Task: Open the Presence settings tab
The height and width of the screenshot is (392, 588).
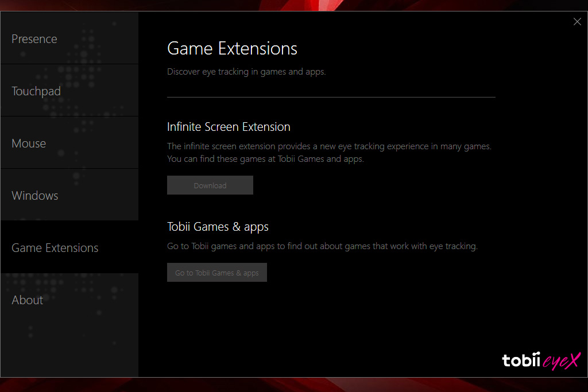Action: click(69, 38)
